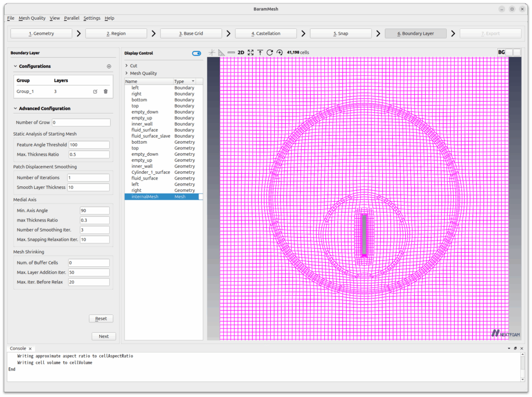Go to step 4. Castellation
This screenshot has height=397, width=532.
click(x=266, y=34)
